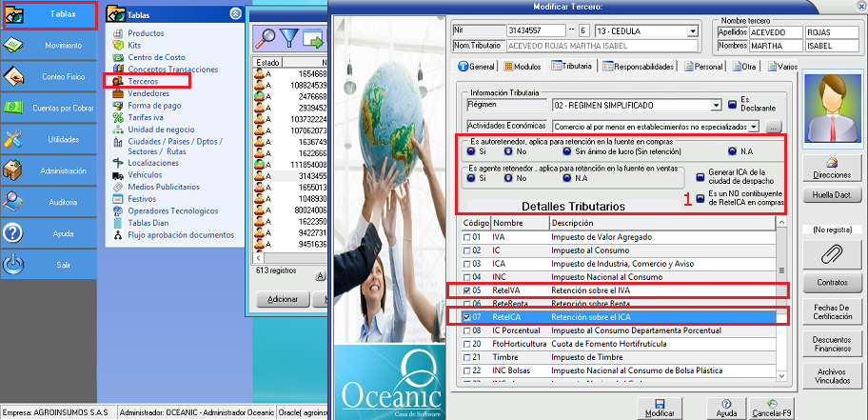
Task: Open the Utilidades tools module
Action: [49, 139]
